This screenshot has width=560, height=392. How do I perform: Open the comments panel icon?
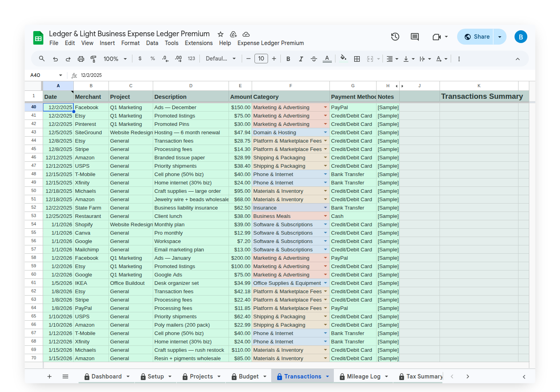pyautogui.click(x=415, y=37)
